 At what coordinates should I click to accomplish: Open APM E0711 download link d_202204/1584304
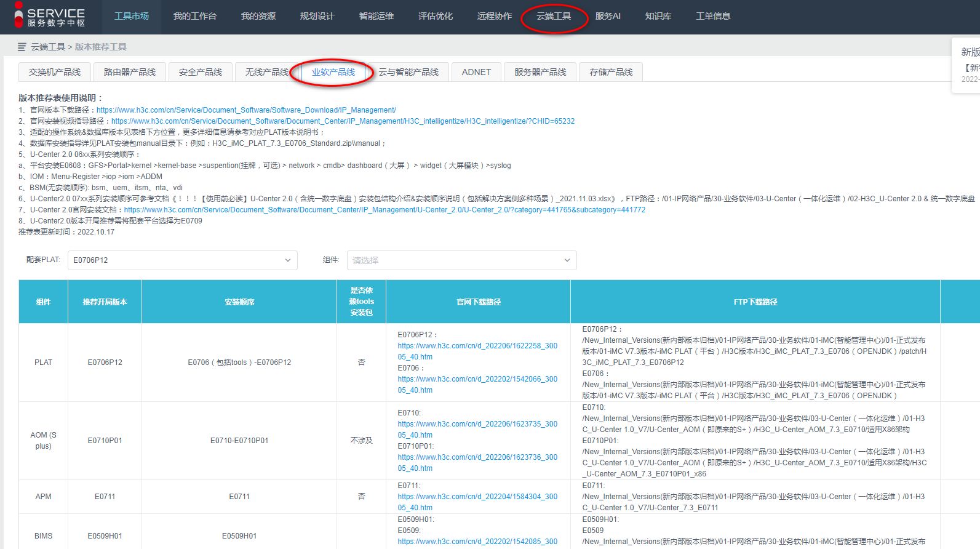477,502
